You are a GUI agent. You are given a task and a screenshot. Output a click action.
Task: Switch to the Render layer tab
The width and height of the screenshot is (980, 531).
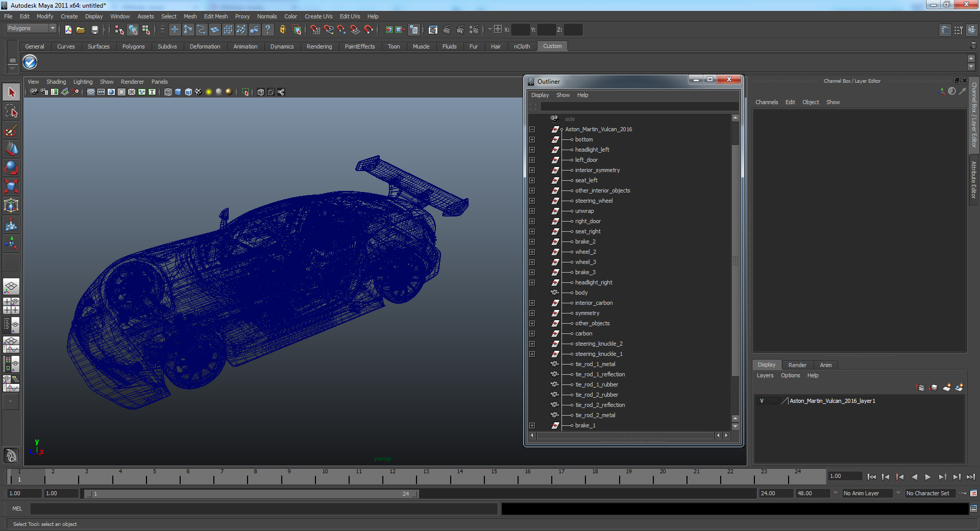click(x=797, y=365)
